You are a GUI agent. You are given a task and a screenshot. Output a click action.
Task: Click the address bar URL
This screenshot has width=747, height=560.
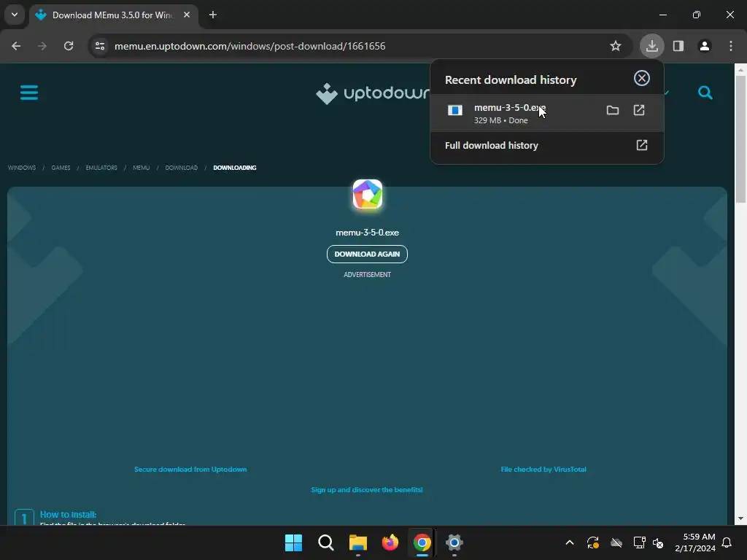pyautogui.click(x=249, y=46)
